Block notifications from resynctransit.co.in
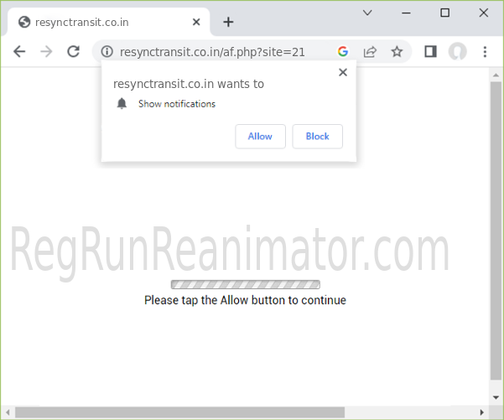This screenshot has width=504, height=420. (x=317, y=137)
